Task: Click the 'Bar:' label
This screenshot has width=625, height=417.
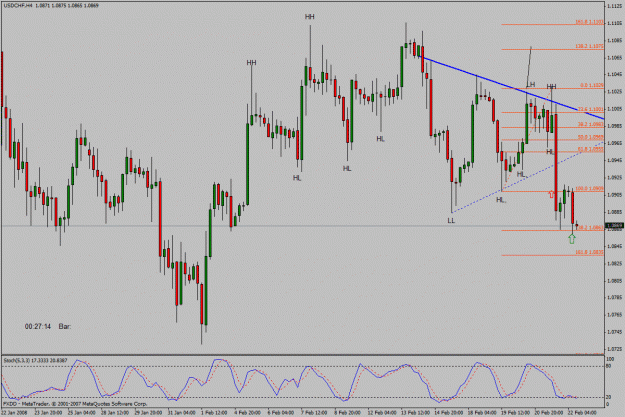Action: click(x=65, y=327)
